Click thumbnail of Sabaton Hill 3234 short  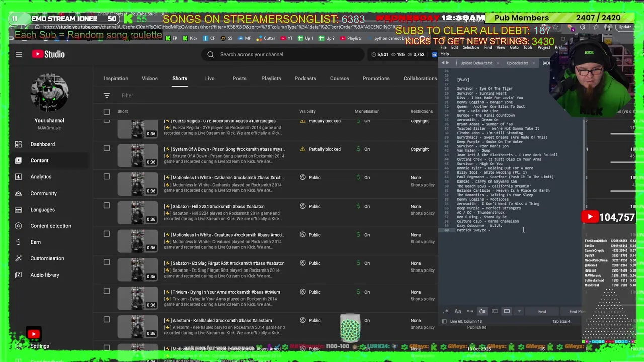(x=137, y=212)
